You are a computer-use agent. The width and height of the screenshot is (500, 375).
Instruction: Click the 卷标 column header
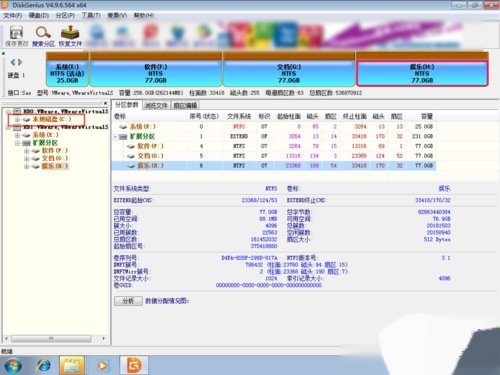pos(120,116)
